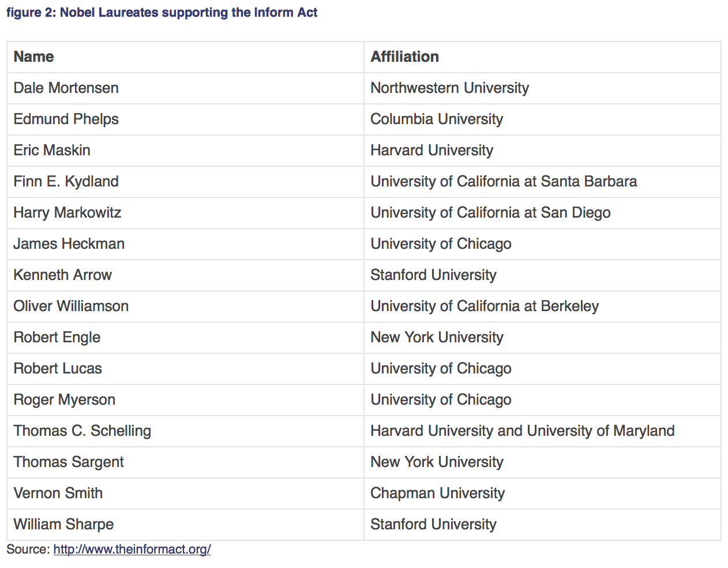Select Kenneth Arrow in the Name column
The height and width of the screenshot is (568, 728).
point(62,275)
